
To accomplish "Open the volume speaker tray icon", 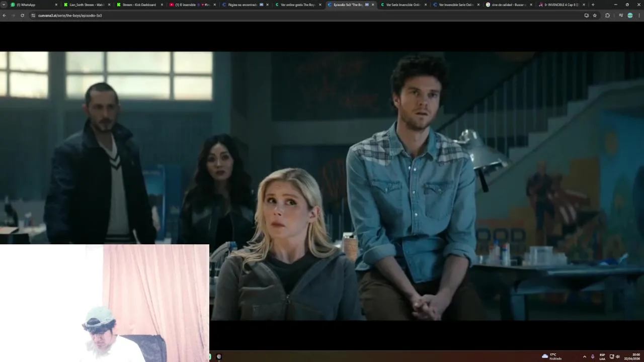I will [x=618, y=356].
